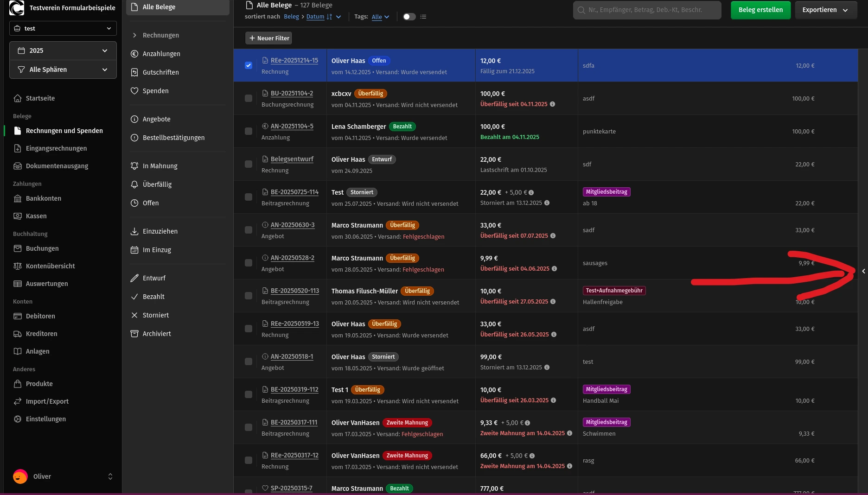Open the Bankkonten section in sidebar

44,198
